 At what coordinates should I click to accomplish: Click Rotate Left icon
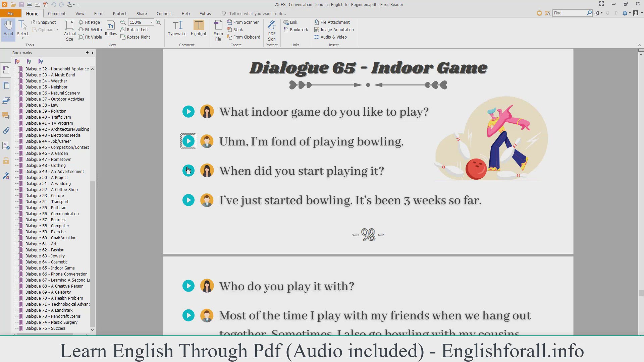pos(123,29)
